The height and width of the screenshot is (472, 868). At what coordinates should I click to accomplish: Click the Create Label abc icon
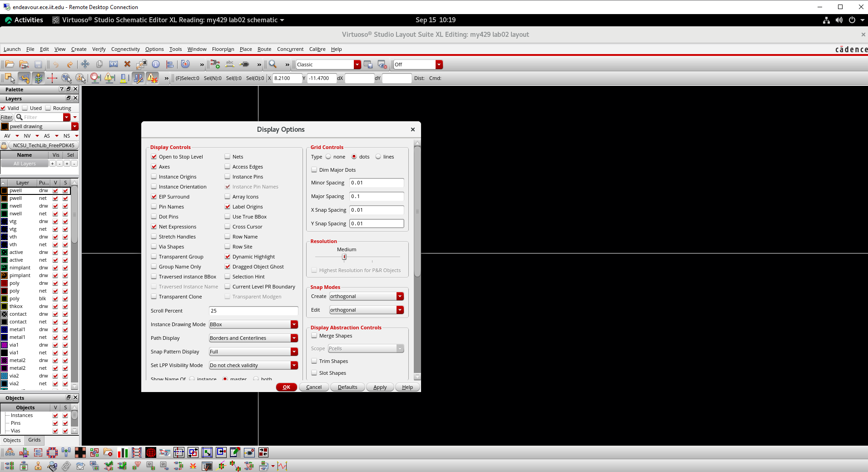click(x=230, y=65)
